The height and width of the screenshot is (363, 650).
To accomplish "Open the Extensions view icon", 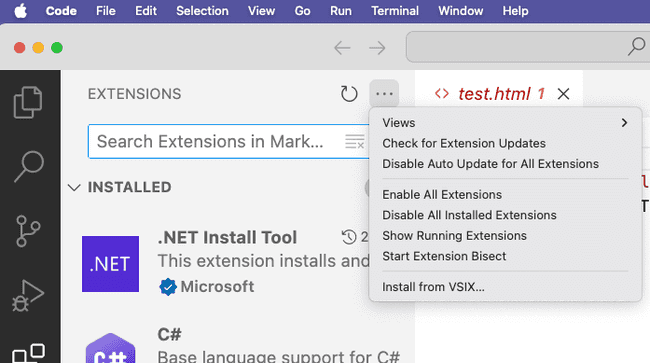I will coord(28,353).
